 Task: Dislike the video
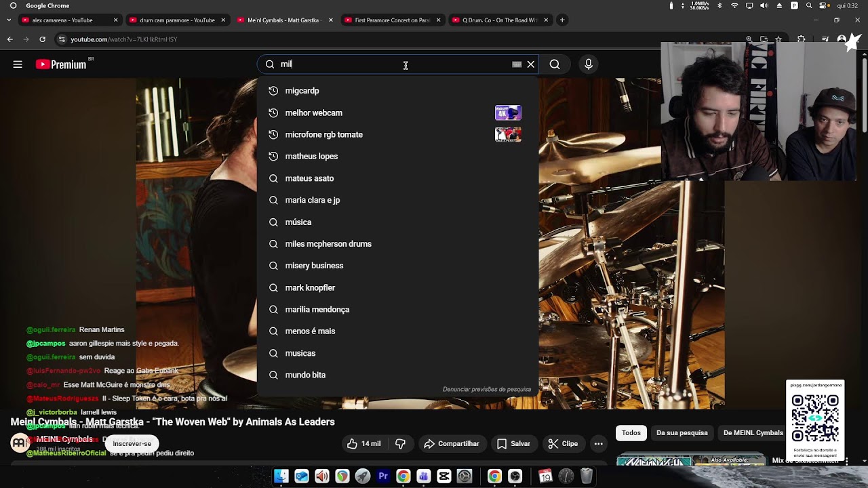pyautogui.click(x=400, y=444)
